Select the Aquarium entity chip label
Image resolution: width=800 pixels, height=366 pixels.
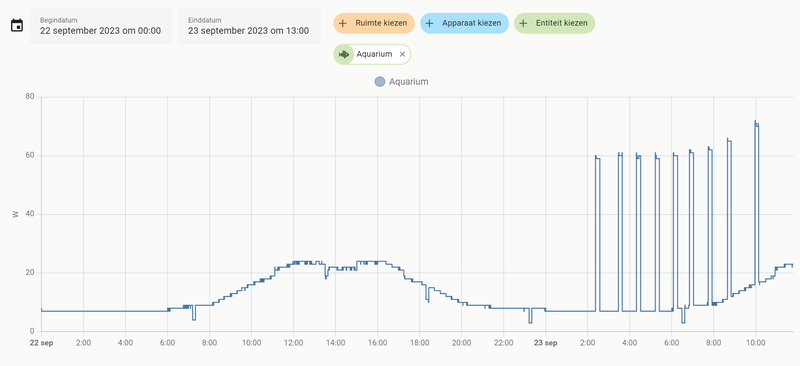click(x=374, y=54)
